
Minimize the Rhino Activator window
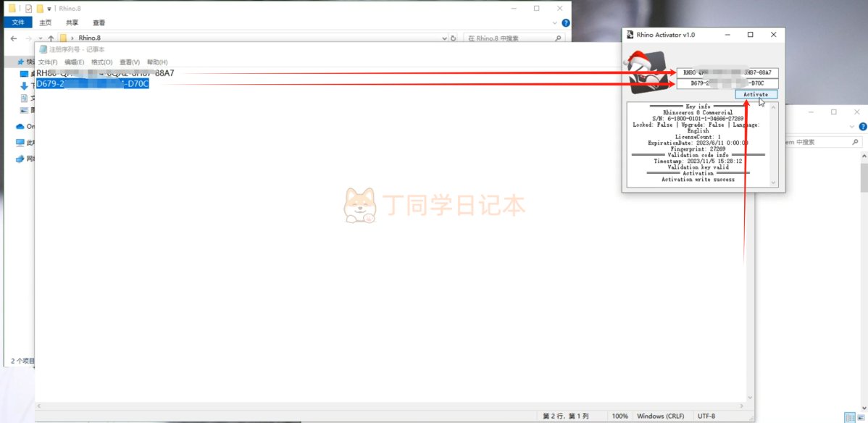pos(727,35)
